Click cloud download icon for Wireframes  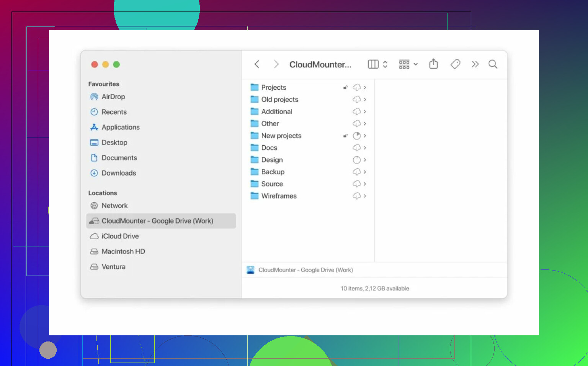coord(357,196)
